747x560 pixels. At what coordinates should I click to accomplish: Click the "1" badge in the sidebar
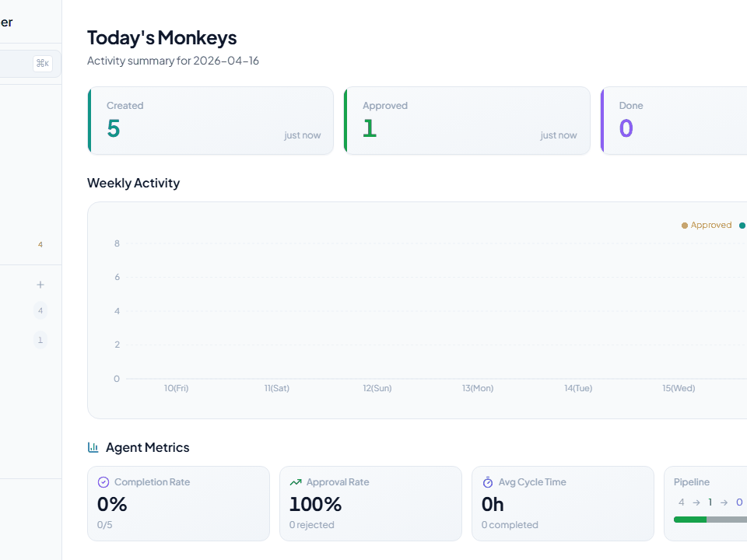point(40,340)
